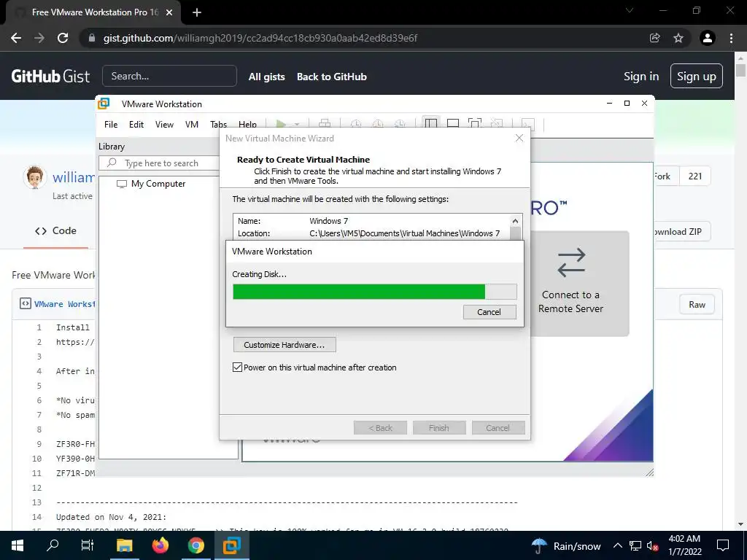Click the manage snapshots clock toolbar icon
The image size is (747, 560).
click(400, 124)
